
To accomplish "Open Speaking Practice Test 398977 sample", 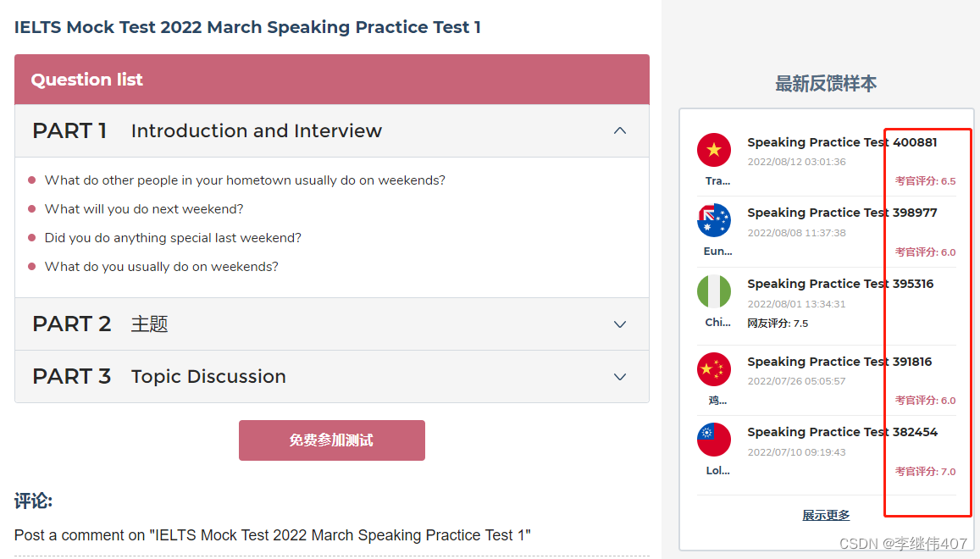I will click(842, 213).
